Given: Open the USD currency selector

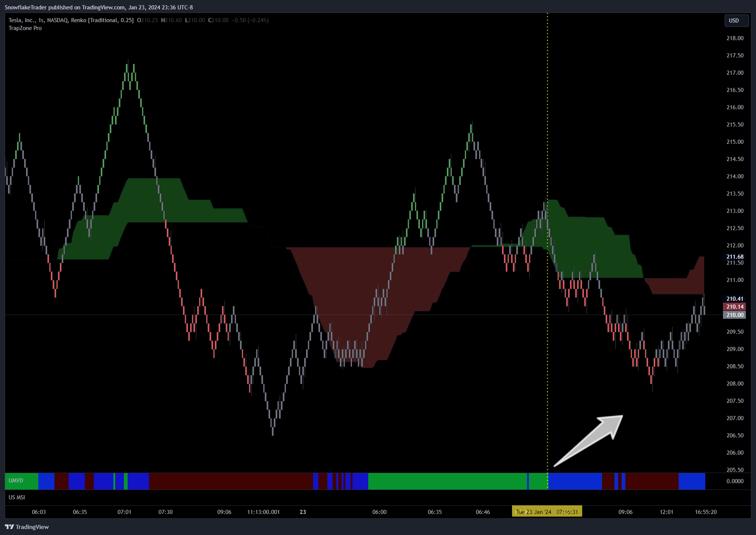Looking at the screenshot, I should coord(736,21).
